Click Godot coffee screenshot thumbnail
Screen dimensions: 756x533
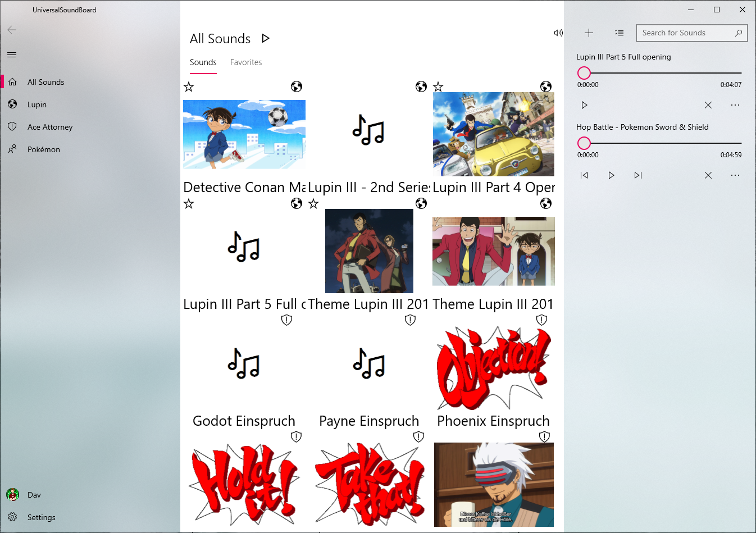494,485
